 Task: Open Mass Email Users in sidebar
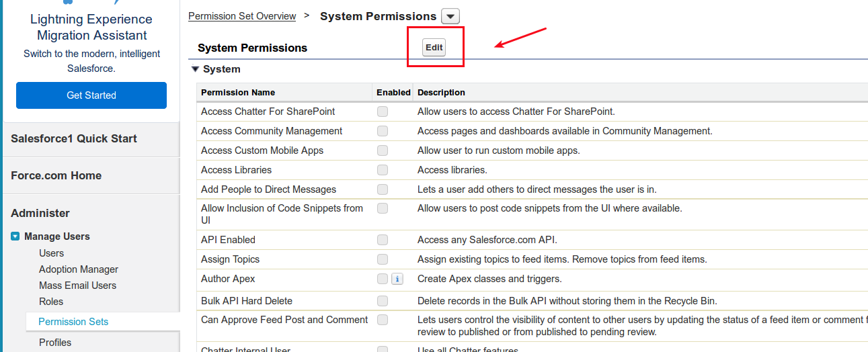click(77, 285)
